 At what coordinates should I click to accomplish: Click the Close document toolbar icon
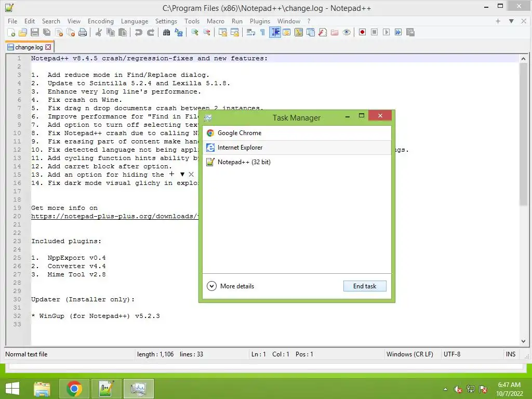[59, 32]
